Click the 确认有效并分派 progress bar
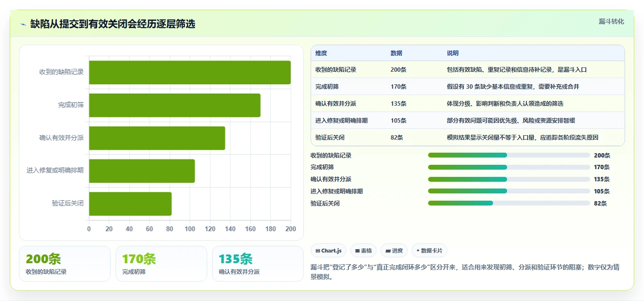644x301 pixels. (509, 179)
